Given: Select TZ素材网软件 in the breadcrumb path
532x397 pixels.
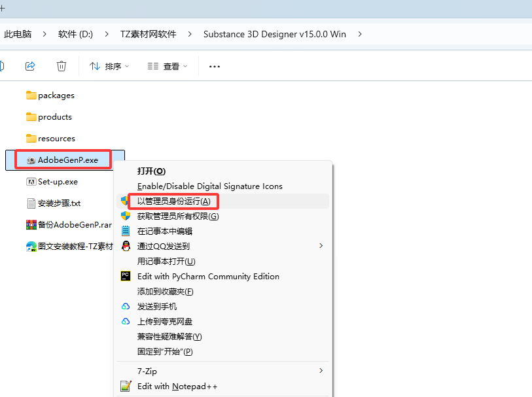Looking at the screenshot, I should click(x=149, y=34).
